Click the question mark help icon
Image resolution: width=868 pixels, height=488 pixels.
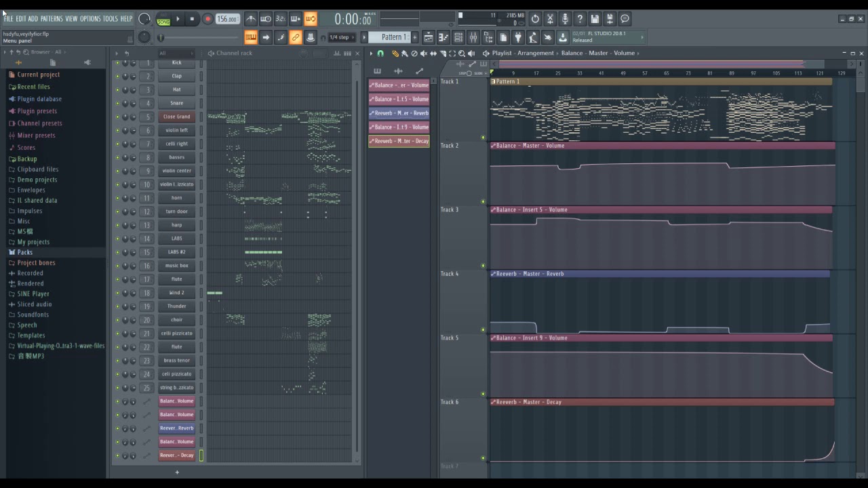580,19
